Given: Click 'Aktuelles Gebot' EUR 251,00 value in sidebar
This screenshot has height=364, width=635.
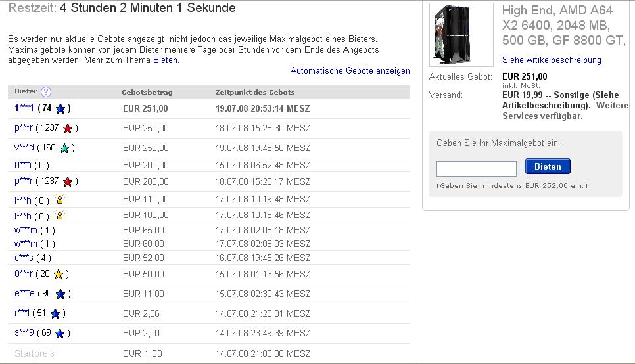Looking at the screenshot, I should (x=525, y=76).
